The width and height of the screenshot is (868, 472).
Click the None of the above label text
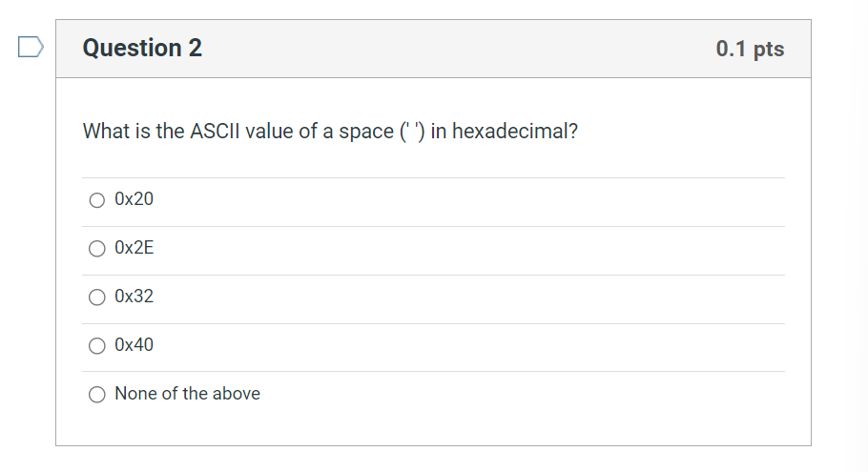(187, 394)
